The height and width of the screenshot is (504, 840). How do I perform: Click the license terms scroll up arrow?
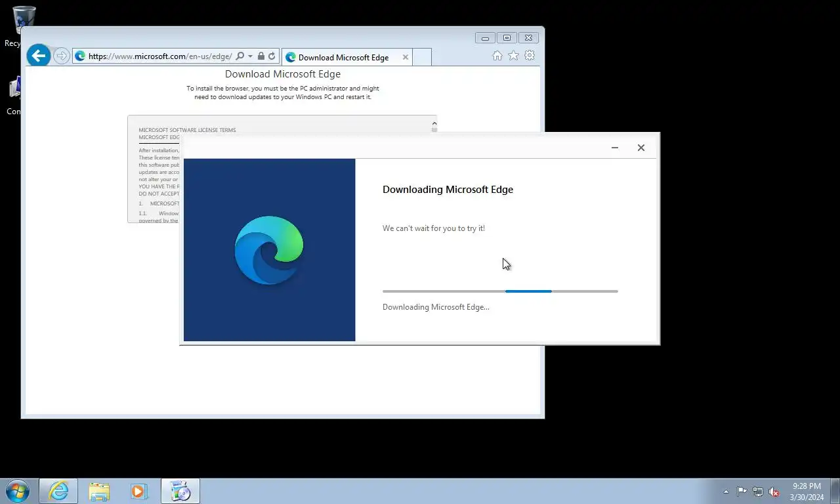[x=434, y=123]
